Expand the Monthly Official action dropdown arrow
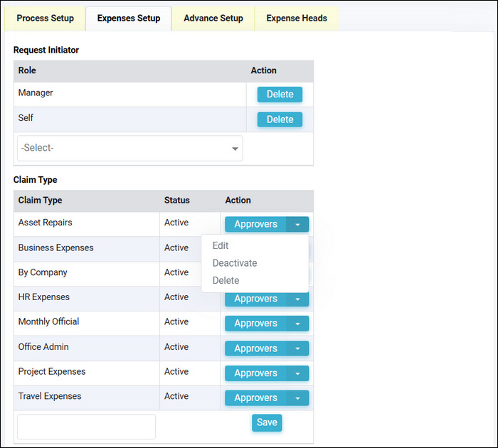Viewport: 498px width, 448px height. pos(297,324)
